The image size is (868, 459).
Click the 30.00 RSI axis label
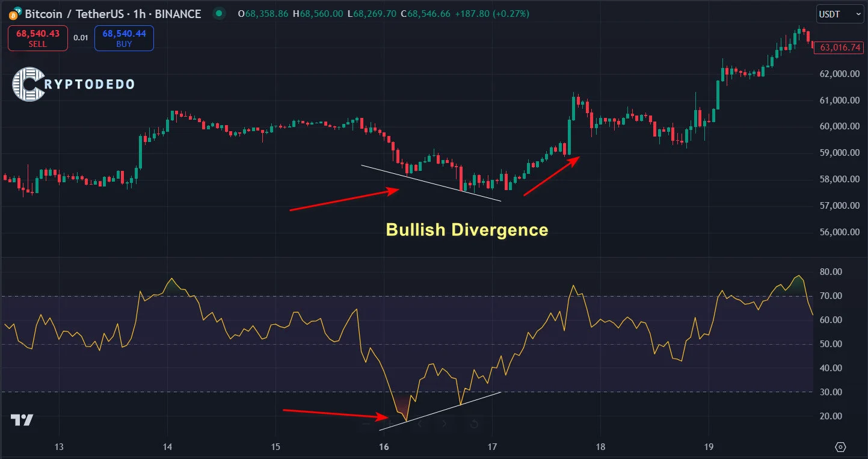(831, 392)
